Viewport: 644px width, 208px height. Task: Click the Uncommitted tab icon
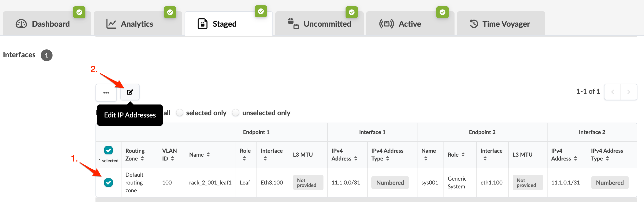tap(293, 24)
